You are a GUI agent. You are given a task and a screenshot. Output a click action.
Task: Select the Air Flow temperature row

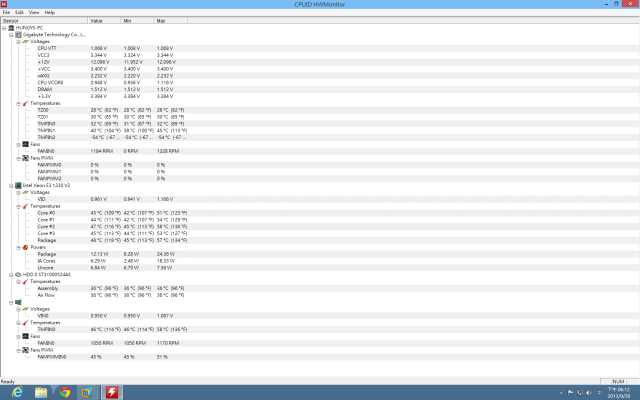(x=112, y=295)
